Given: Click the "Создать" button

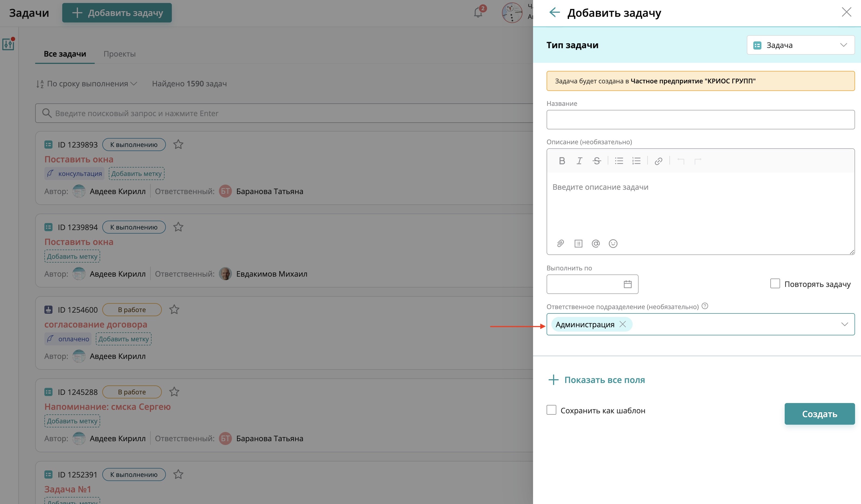Looking at the screenshot, I should click(819, 414).
